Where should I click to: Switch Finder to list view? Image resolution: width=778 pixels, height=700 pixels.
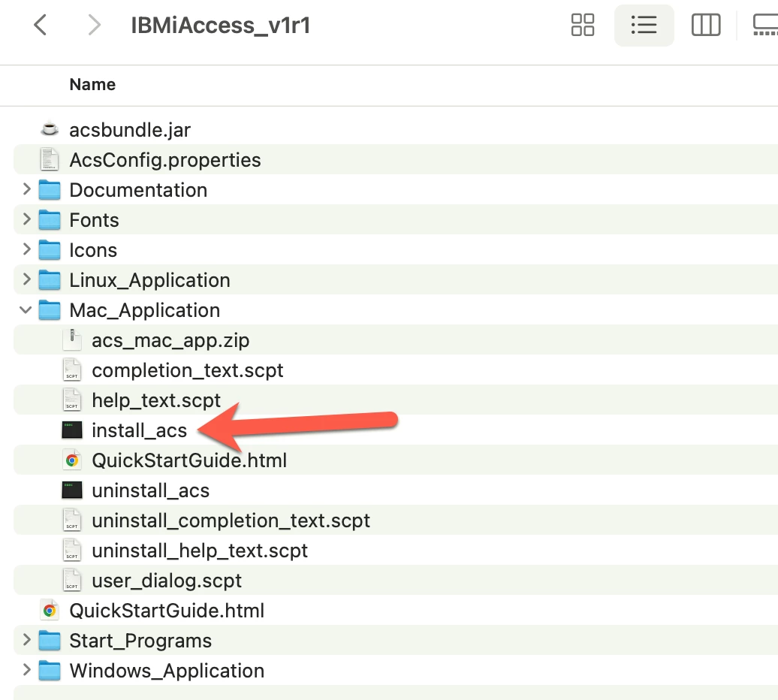pyautogui.click(x=644, y=25)
